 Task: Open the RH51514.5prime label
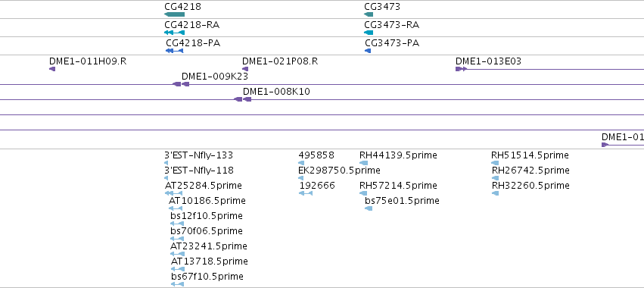click(x=530, y=155)
